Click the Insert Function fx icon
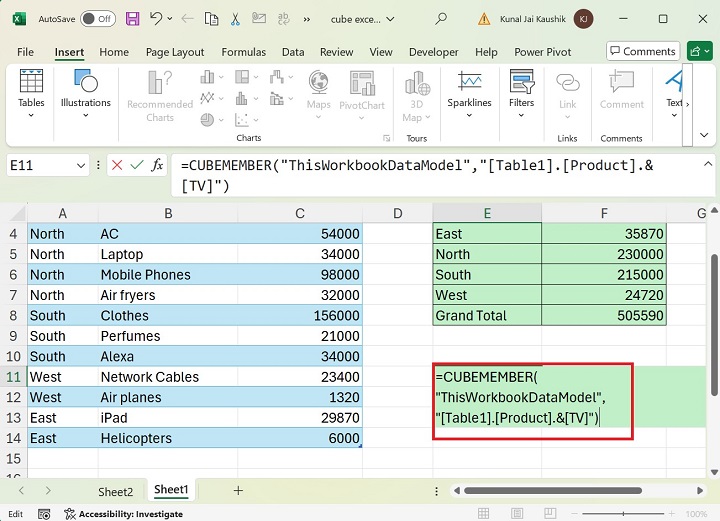This screenshot has height=521, width=720. [157, 165]
